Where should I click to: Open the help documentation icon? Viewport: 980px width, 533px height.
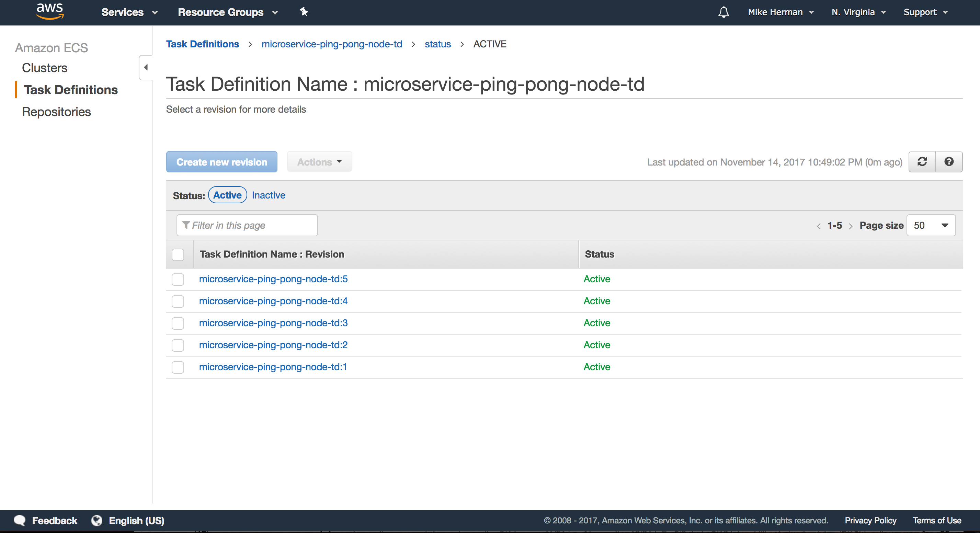(x=949, y=162)
